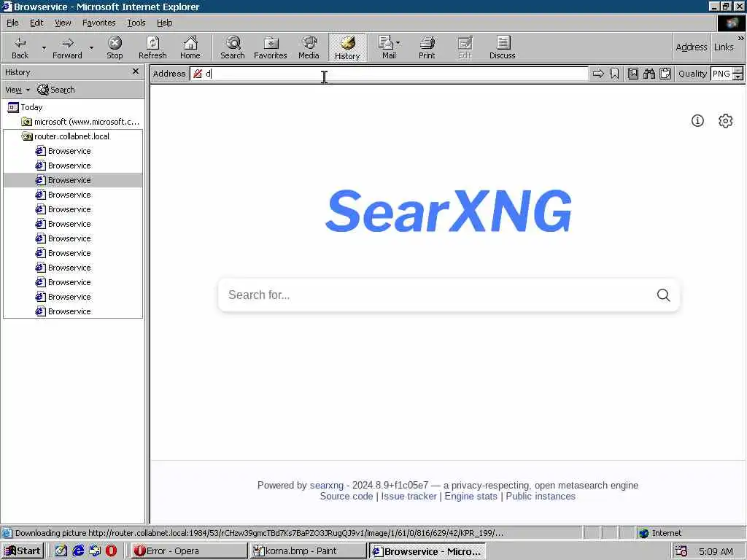The width and height of the screenshot is (747, 560).
Task: Open the Issue tracker link
Action: pyautogui.click(x=409, y=496)
